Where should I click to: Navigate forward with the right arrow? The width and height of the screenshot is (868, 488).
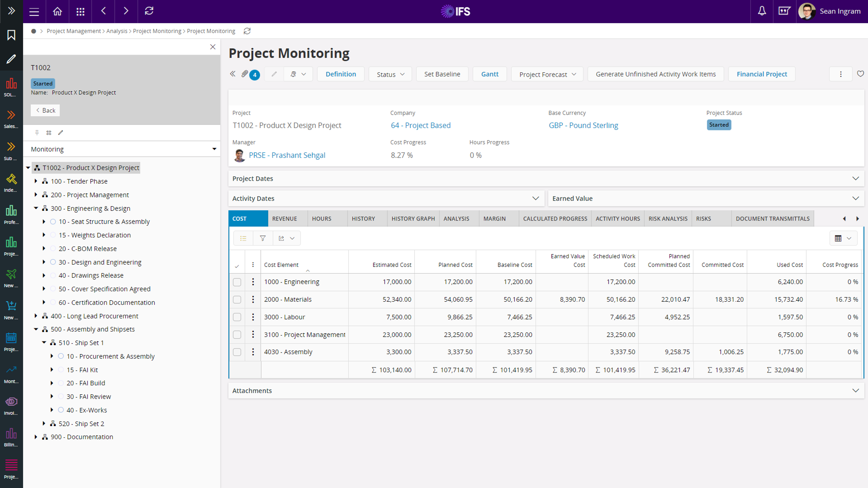tap(126, 11)
